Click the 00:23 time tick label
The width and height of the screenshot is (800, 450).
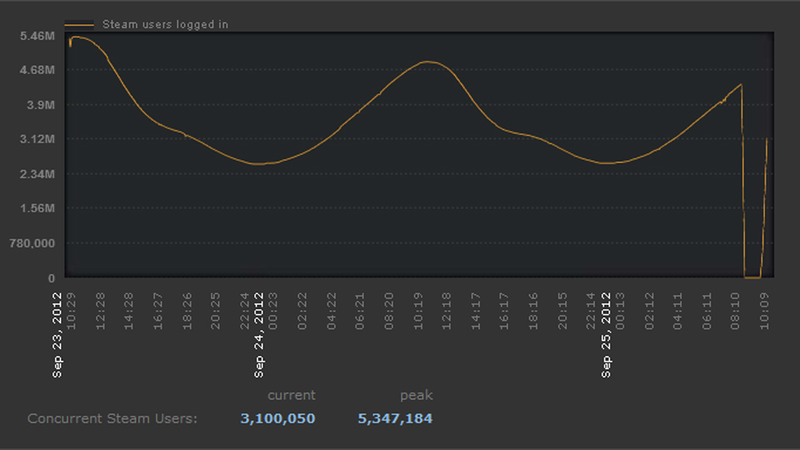click(x=273, y=311)
